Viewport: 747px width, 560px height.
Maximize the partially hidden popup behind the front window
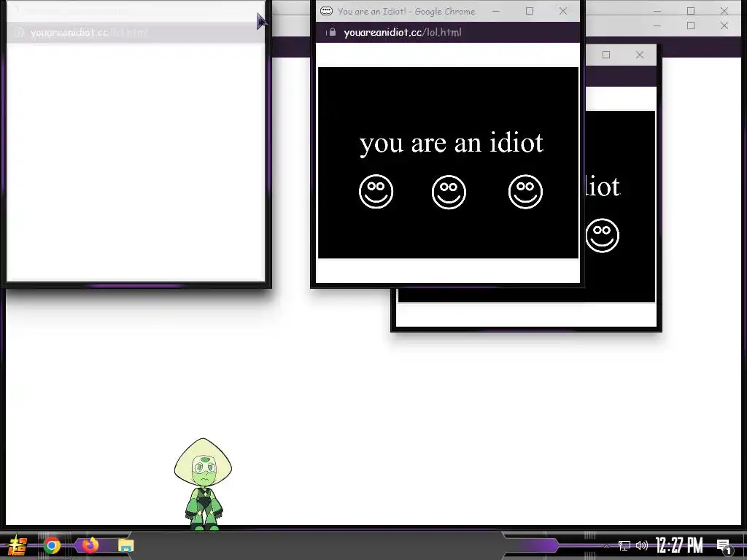[606, 55]
